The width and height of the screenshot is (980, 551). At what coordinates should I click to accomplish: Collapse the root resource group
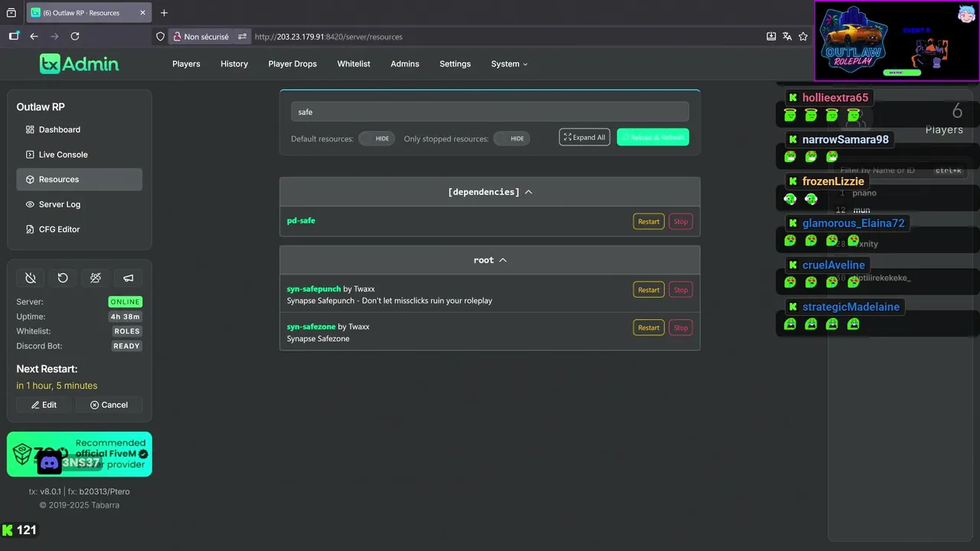(x=490, y=260)
